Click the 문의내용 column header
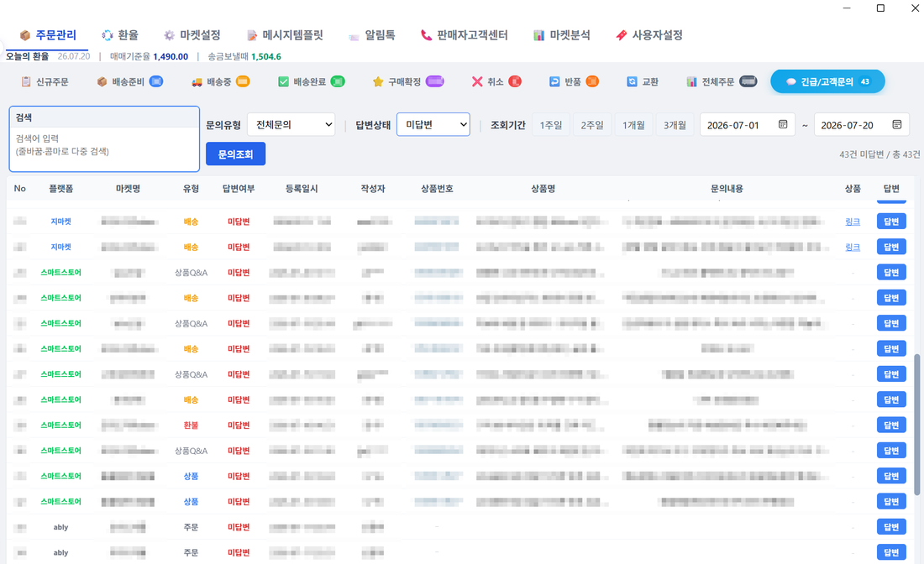 point(727,188)
